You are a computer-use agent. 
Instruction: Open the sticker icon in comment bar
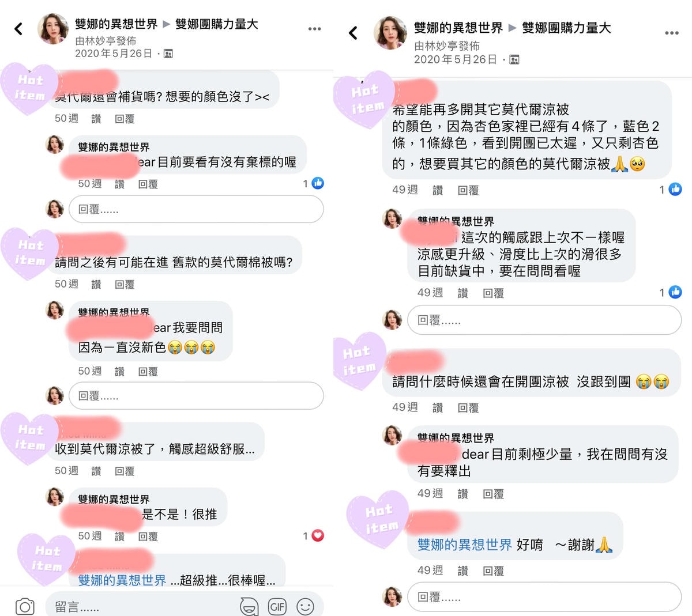[x=249, y=606]
